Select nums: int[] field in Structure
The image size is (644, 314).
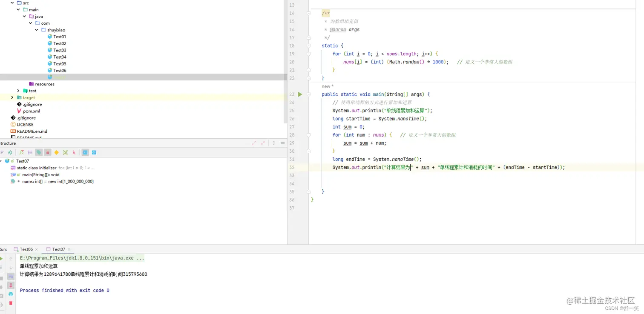(58, 182)
